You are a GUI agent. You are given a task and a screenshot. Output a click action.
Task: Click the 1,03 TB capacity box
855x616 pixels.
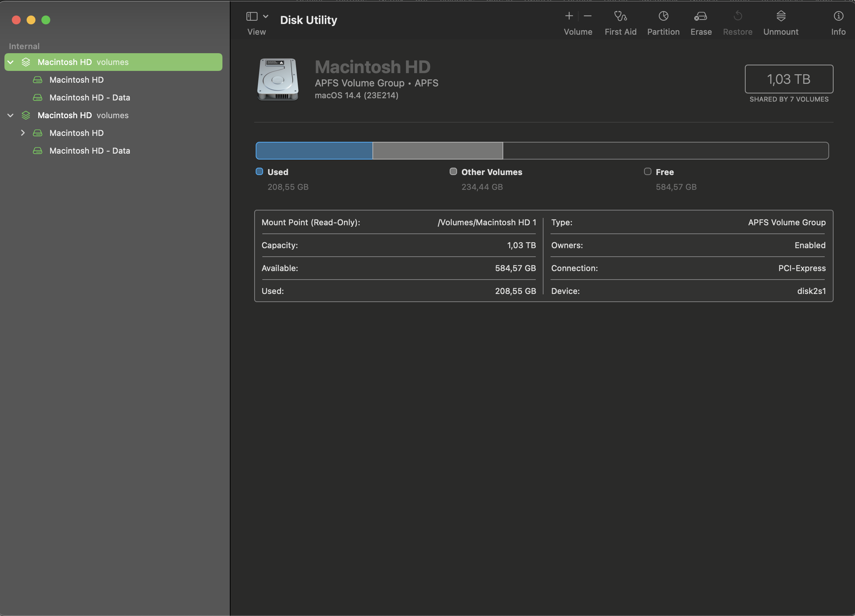coord(788,79)
